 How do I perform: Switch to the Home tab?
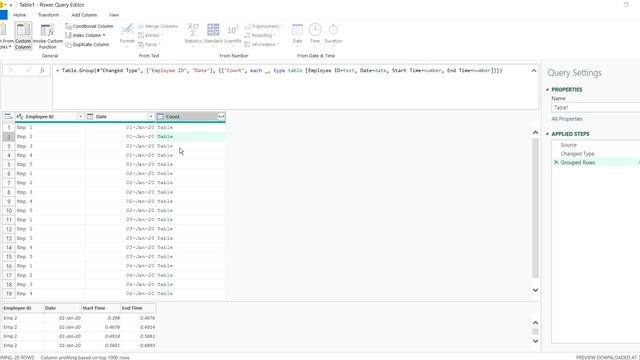click(20, 15)
